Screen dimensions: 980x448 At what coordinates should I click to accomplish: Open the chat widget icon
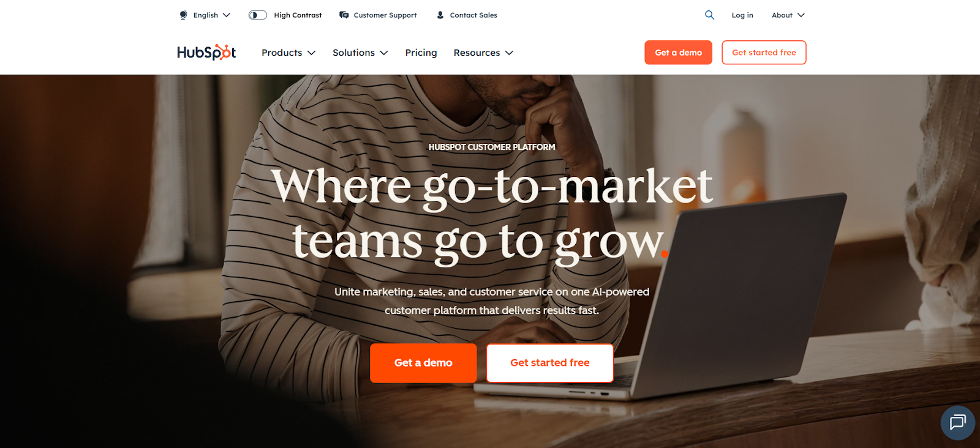point(957,423)
